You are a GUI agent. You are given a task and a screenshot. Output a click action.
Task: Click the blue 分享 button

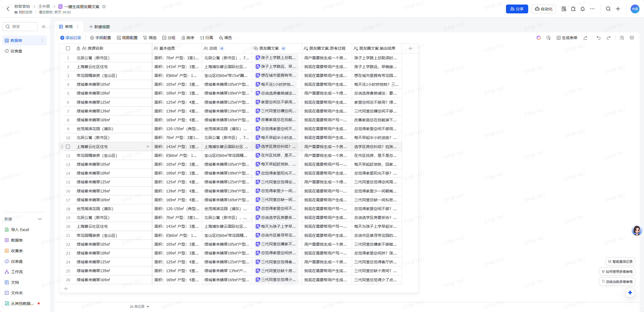pyautogui.click(x=517, y=9)
